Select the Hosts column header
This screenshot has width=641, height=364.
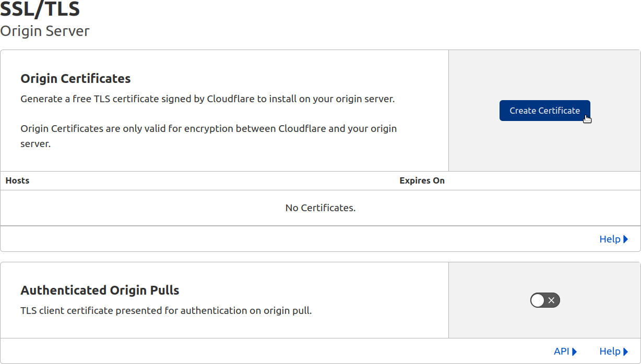tap(17, 180)
